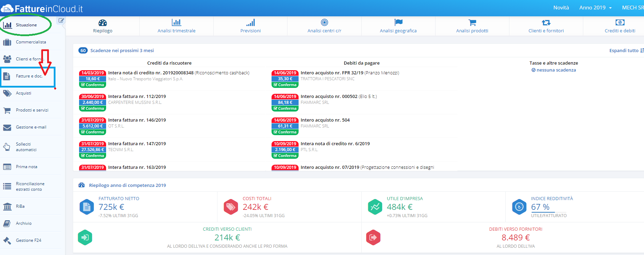Open Intera fattura nr. 147/2019 entry
The width and height of the screenshot is (644, 255).
click(x=137, y=144)
